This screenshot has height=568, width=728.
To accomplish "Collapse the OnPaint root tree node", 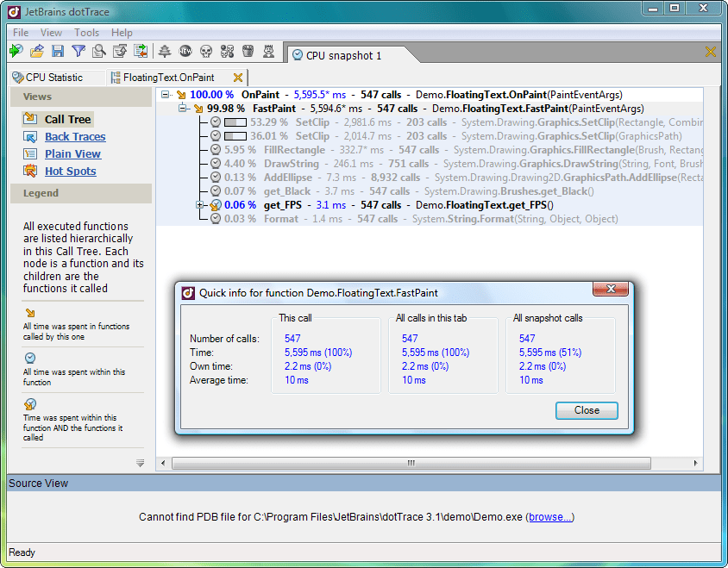I will 166,95.
